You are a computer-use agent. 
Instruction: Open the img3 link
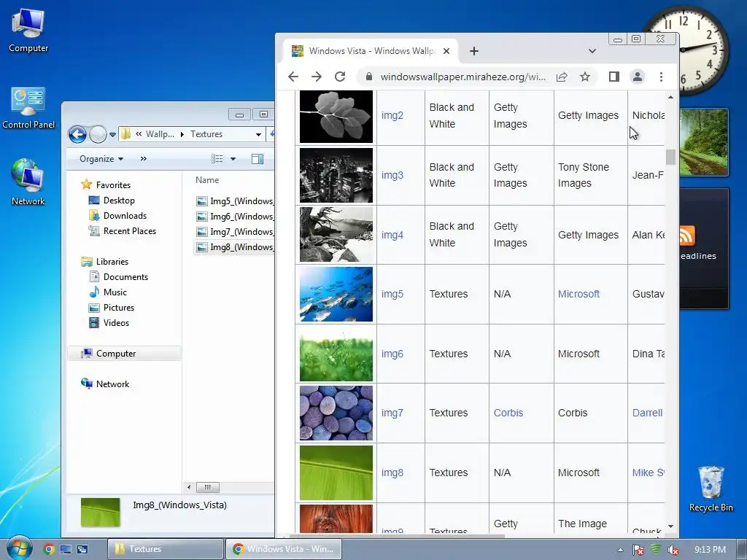click(x=392, y=175)
